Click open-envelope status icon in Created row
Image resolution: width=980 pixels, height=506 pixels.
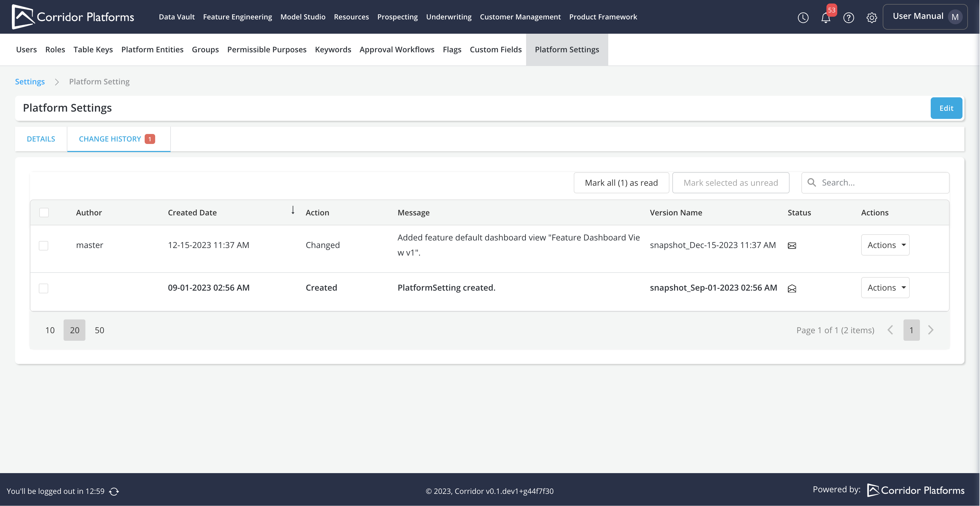click(x=792, y=289)
